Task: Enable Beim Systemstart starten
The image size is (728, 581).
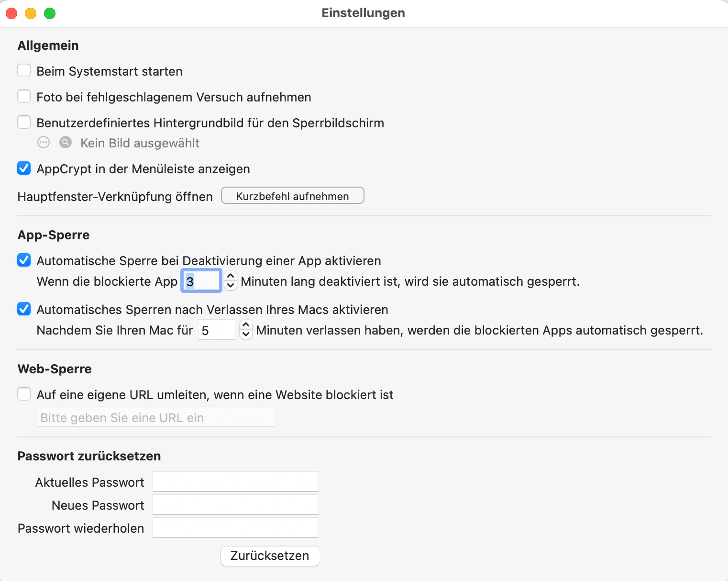Action: [x=24, y=70]
